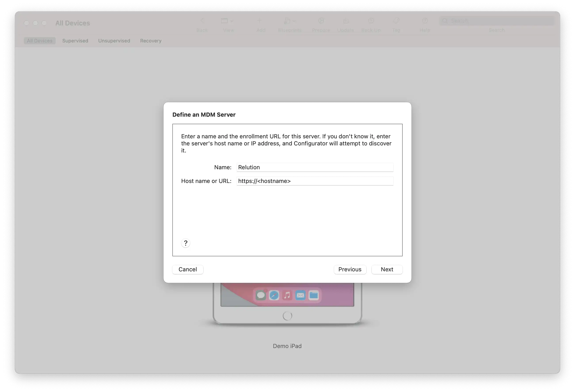The image size is (575, 392).
Task: Click the Messages icon on the iPad dock
Action: [x=261, y=295]
